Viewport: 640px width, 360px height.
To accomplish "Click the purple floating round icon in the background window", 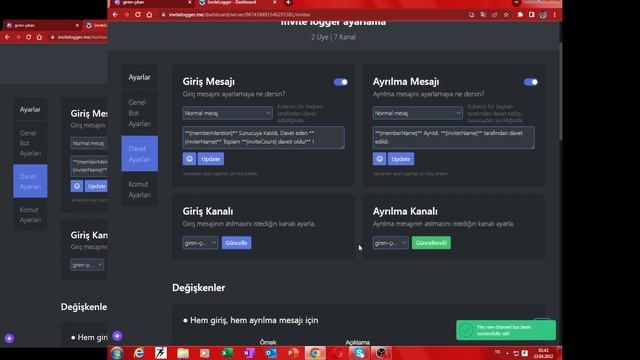I will pos(9,338).
